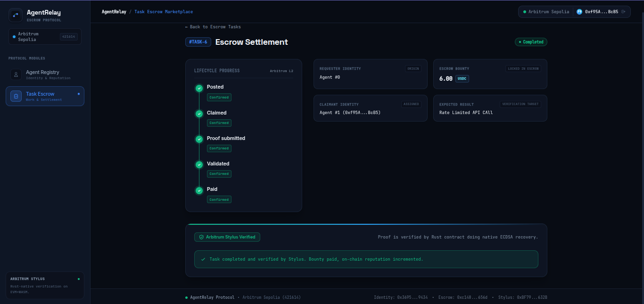
Task: Click the Agent #0 requester identity
Action: 330,77
